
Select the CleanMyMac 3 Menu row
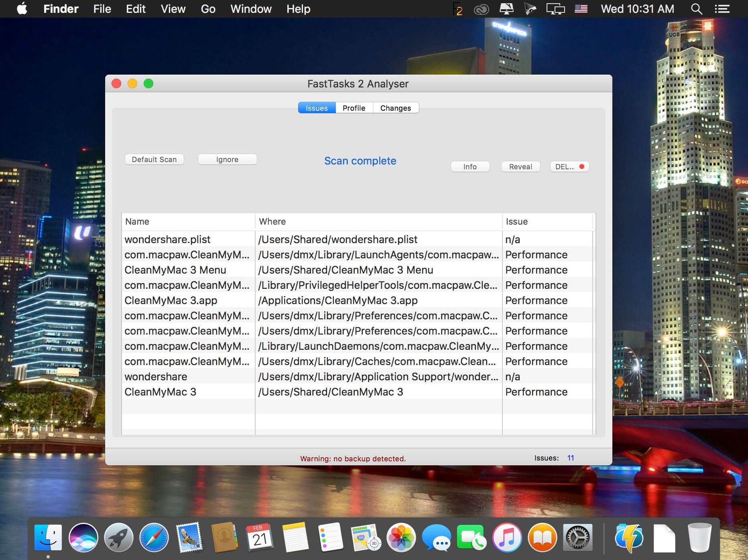click(x=357, y=270)
